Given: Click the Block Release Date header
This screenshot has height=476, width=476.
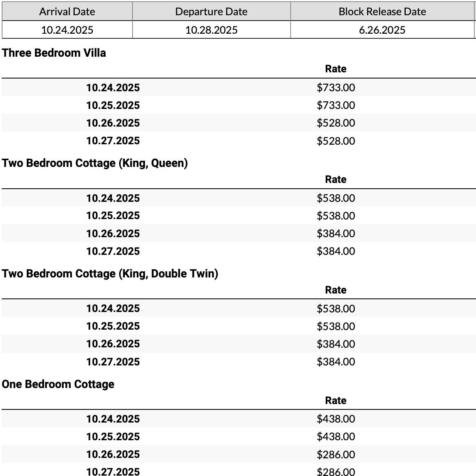Looking at the screenshot, I should click(382, 12).
